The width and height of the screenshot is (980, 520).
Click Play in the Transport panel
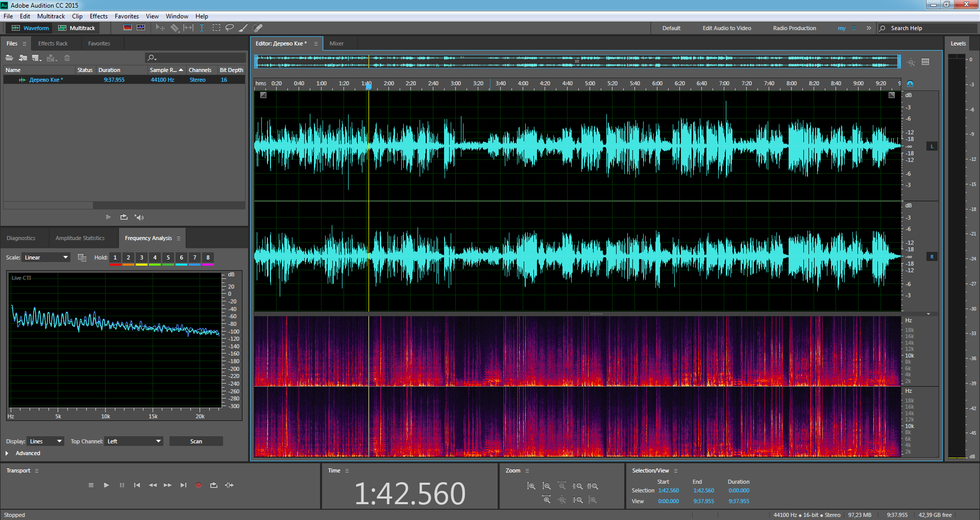106,485
